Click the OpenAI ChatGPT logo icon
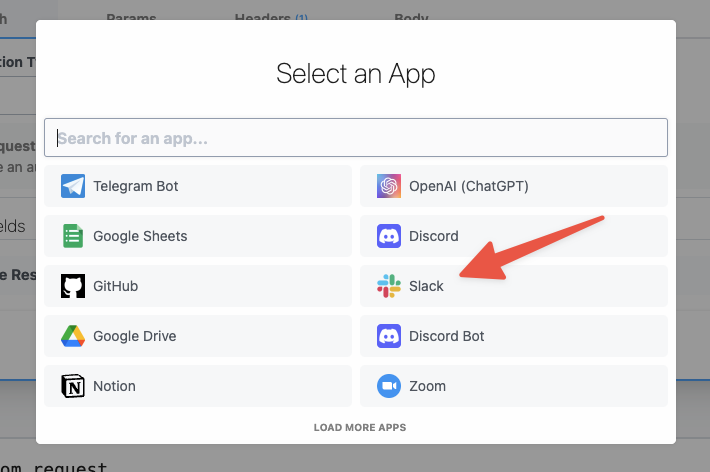 [389, 186]
